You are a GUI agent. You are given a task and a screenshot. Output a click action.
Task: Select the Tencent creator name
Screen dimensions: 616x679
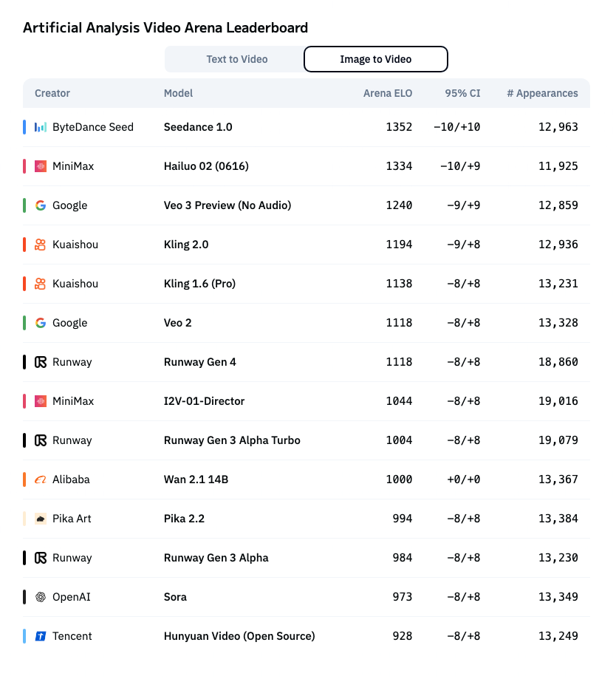(72, 636)
